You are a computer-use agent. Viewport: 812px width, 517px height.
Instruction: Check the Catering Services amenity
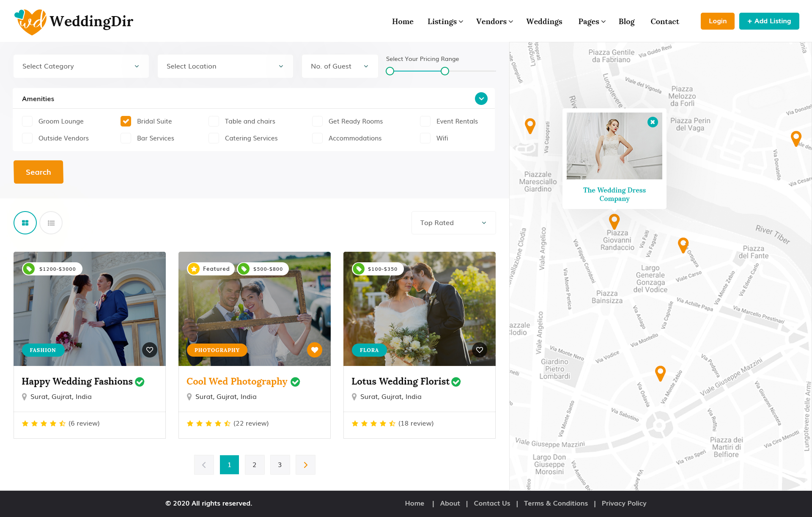click(214, 138)
